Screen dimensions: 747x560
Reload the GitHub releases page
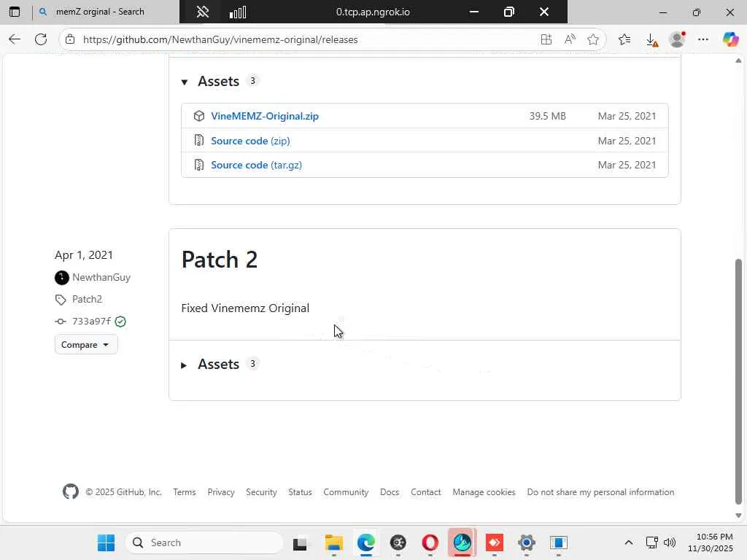coord(41,39)
